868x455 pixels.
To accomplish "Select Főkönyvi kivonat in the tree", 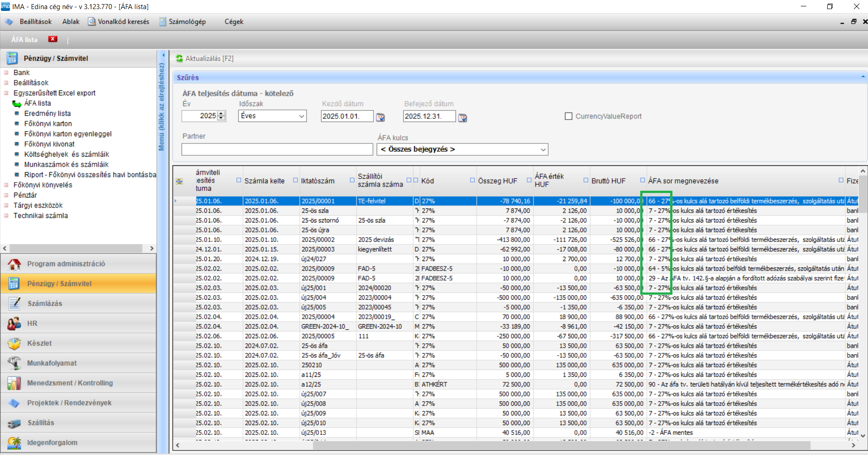I will (49, 144).
